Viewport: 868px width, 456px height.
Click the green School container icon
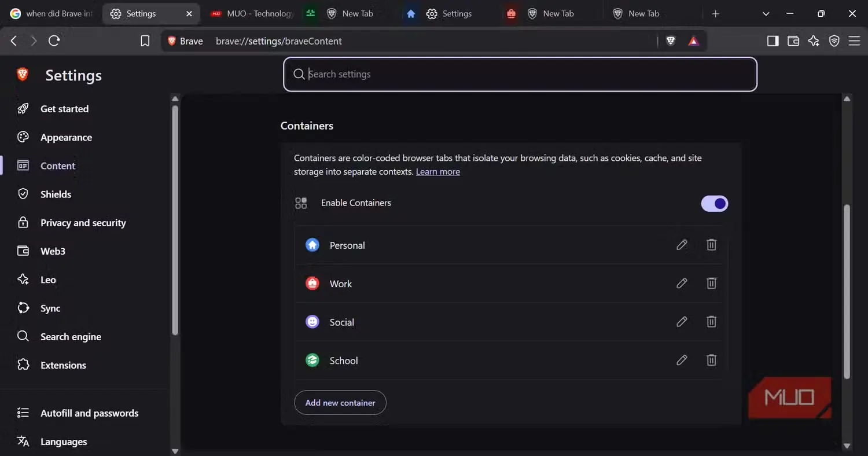coord(312,360)
